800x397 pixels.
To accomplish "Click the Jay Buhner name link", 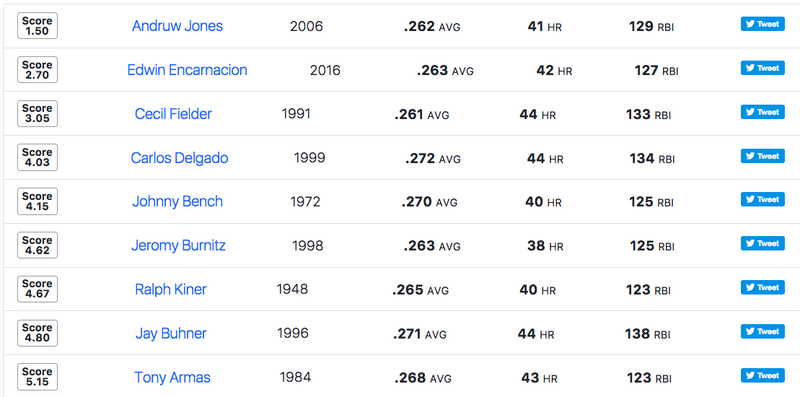I will click(171, 334).
